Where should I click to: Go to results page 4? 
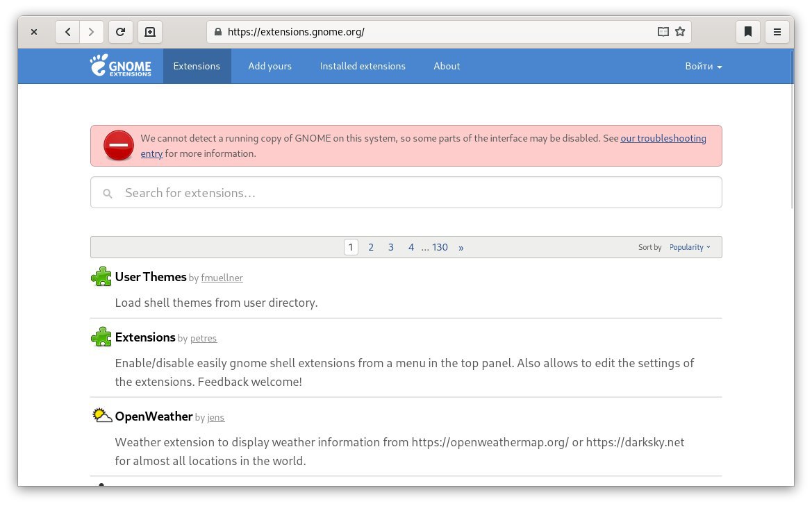pyautogui.click(x=411, y=247)
